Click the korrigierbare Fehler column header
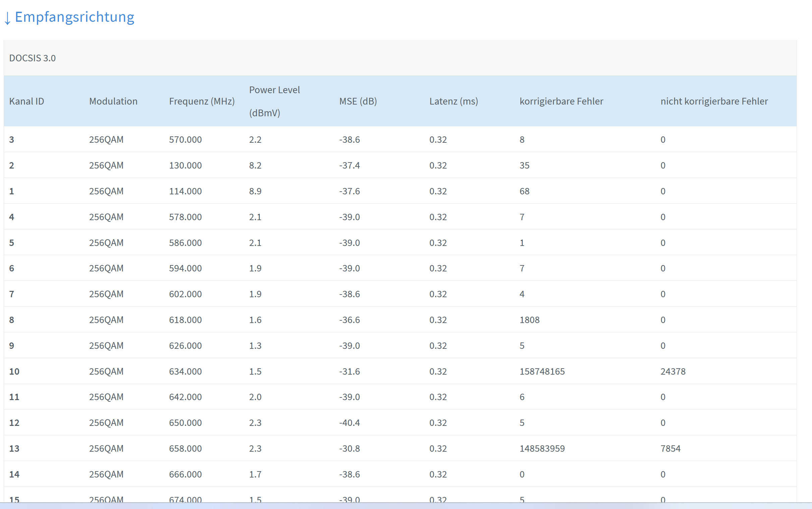Image resolution: width=812 pixels, height=509 pixels. [562, 101]
